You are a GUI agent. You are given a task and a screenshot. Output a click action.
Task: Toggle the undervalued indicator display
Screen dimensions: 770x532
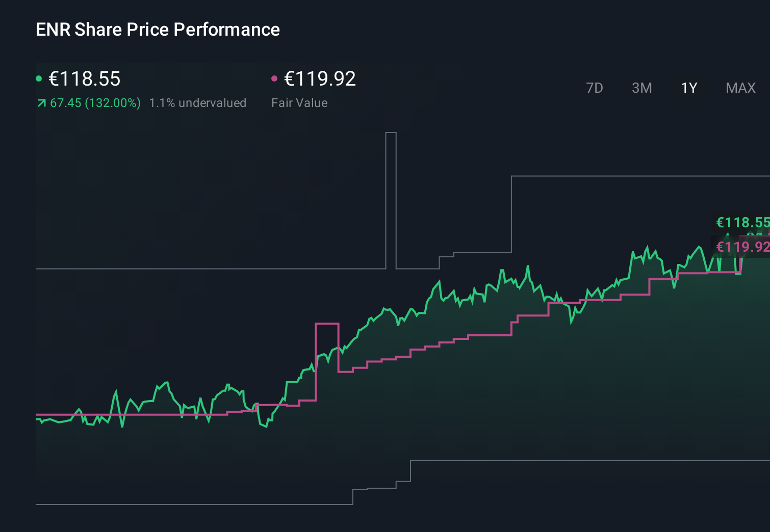click(198, 103)
